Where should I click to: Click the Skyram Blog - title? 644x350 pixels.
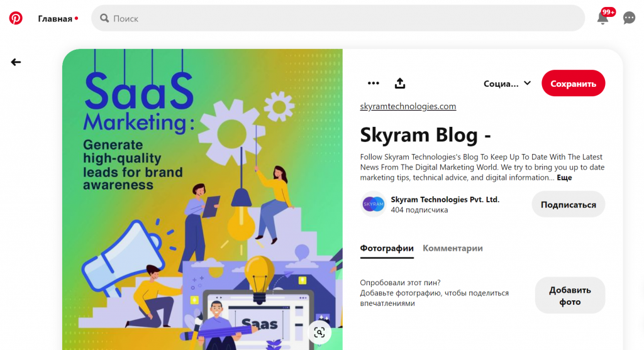425,134
